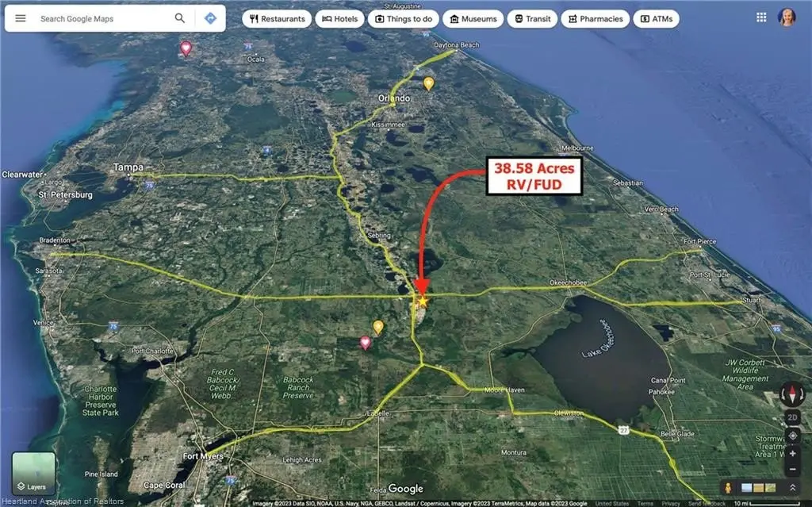Click the show my location button

pyautogui.click(x=792, y=436)
